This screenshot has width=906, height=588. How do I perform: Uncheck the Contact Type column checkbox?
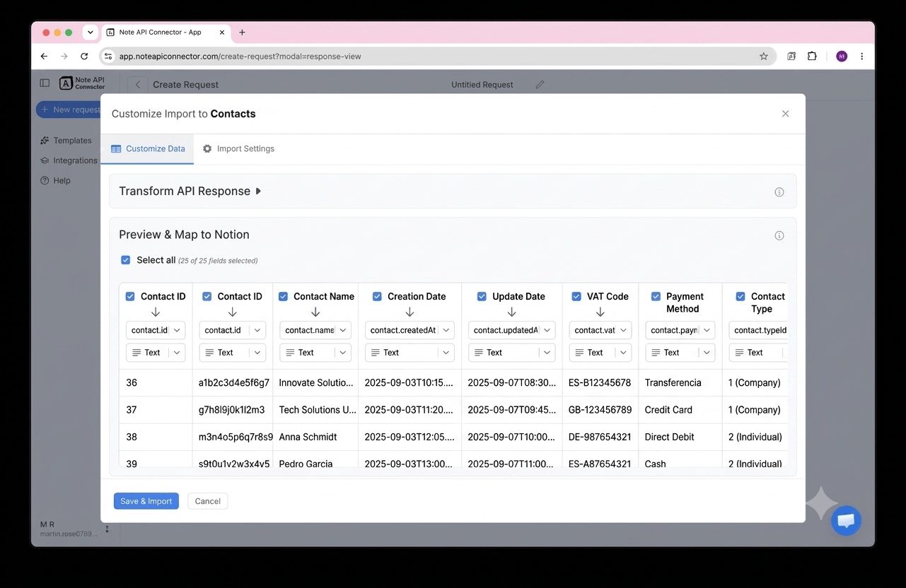741,297
